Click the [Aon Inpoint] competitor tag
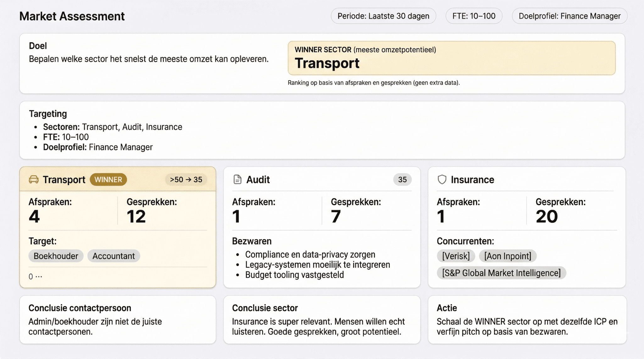The height and width of the screenshot is (359, 644). tap(508, 256)
